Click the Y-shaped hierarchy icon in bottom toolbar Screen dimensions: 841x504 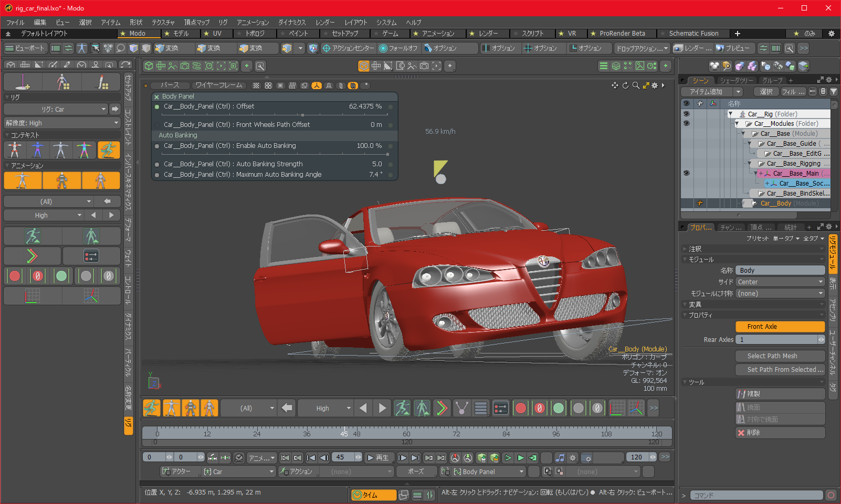(x=461, y=408)
